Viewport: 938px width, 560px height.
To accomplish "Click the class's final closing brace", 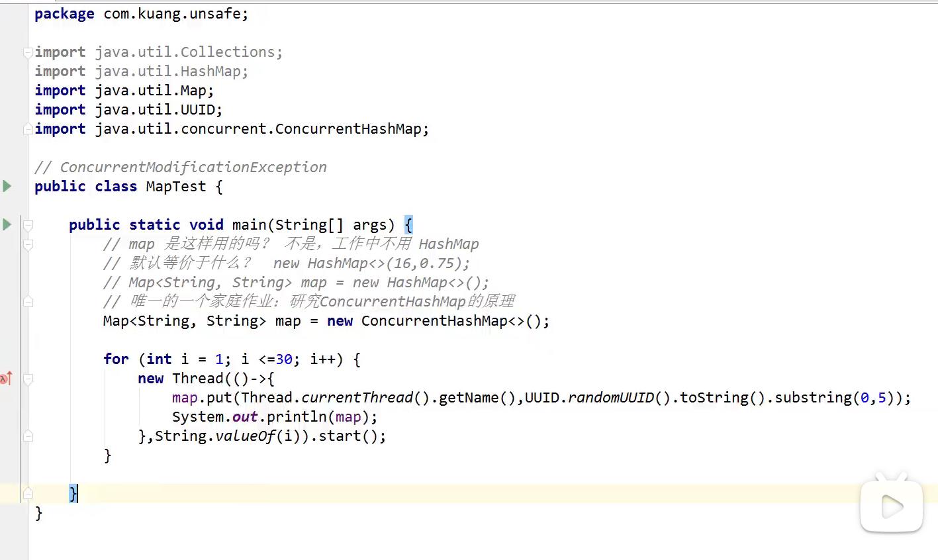I will [x=38, y=513].
